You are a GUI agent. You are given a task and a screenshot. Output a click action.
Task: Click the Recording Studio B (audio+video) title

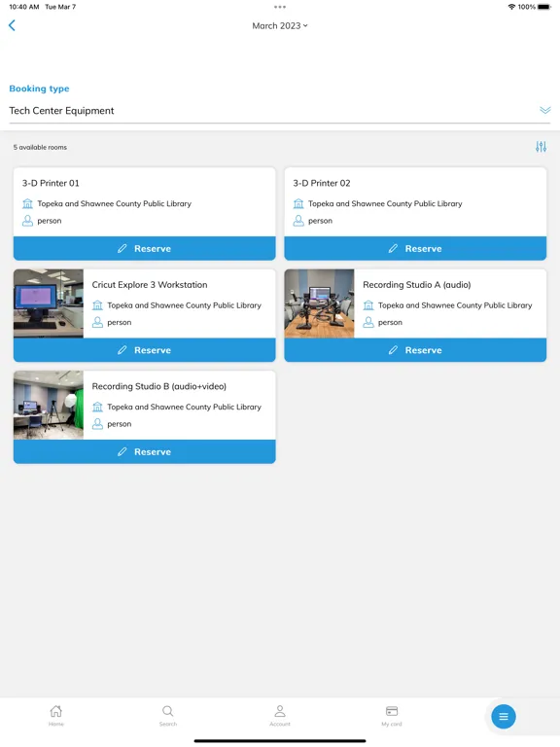159,386
